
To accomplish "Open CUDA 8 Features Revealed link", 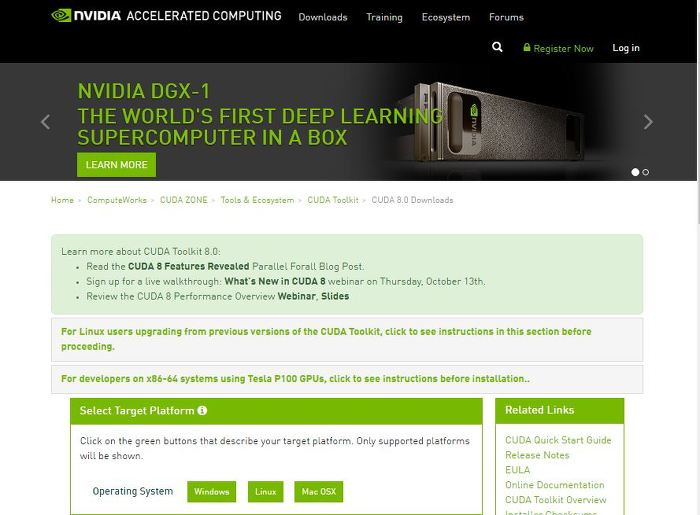I will (188, 266).
